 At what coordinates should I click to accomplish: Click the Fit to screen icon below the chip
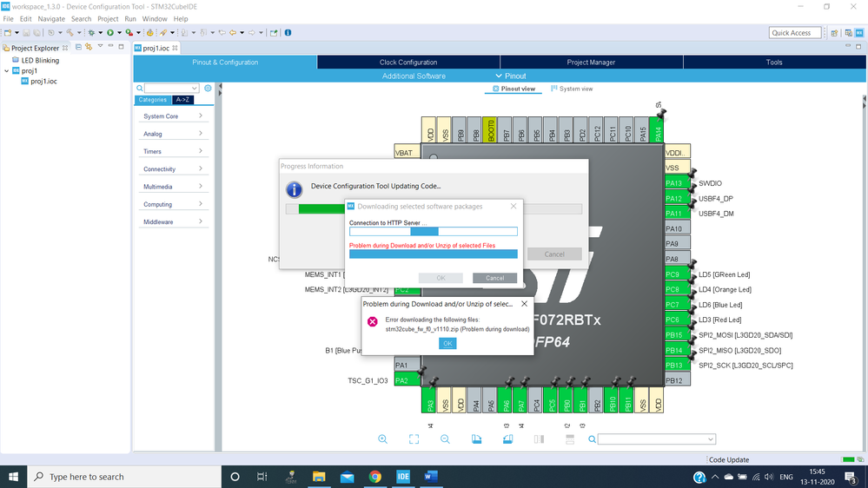(414, 439)
